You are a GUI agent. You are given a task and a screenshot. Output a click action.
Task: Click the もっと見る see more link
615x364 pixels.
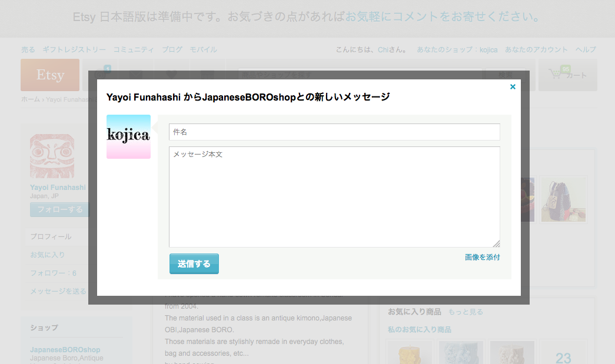click(466, 312)
